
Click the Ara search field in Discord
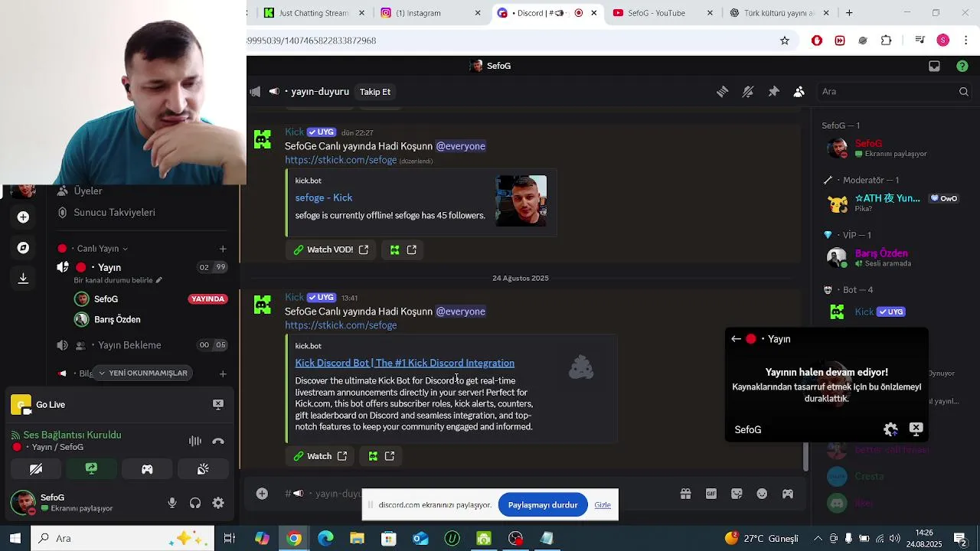pos(894,92)
